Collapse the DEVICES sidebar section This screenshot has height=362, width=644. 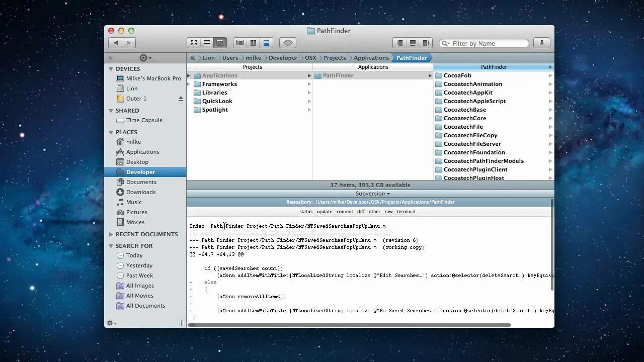(x=111, y=69)
